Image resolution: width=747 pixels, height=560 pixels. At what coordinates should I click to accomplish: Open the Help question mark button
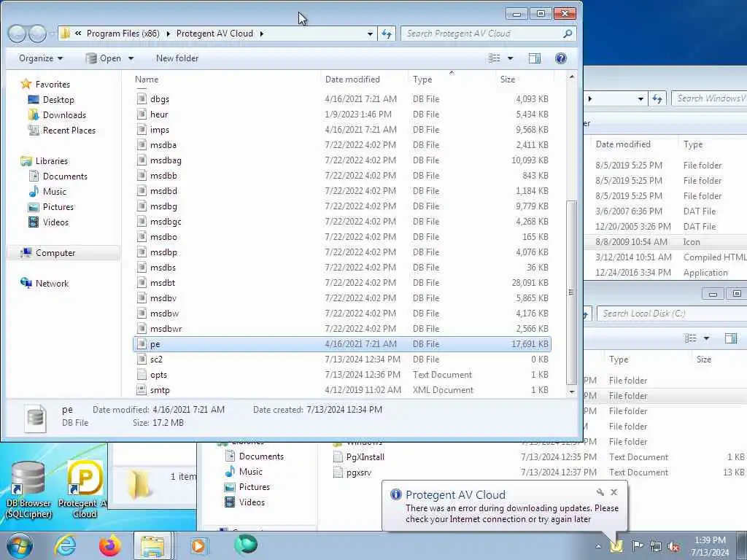coord(561,58)
